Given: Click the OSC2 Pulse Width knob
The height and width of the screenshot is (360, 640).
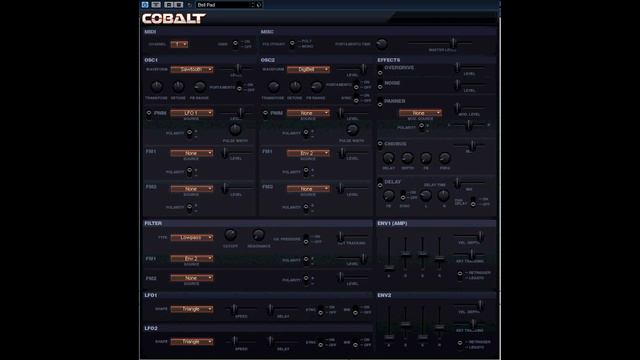Looking at the screenshot, I should tap(352, 130).
